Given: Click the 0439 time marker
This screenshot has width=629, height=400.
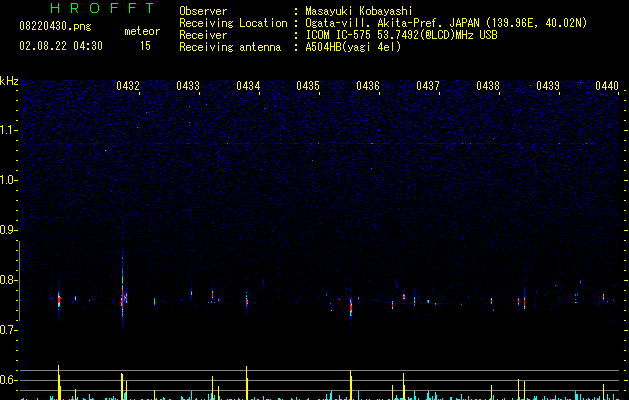Looking at the screenshot, I should [x=548, y=86].
